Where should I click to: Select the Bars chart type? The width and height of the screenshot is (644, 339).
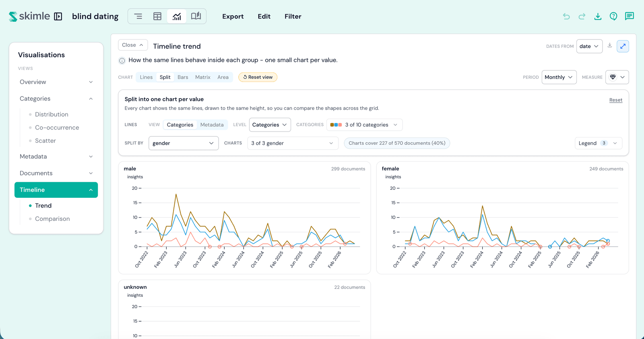pyautogui.click(x=183, y=77)
